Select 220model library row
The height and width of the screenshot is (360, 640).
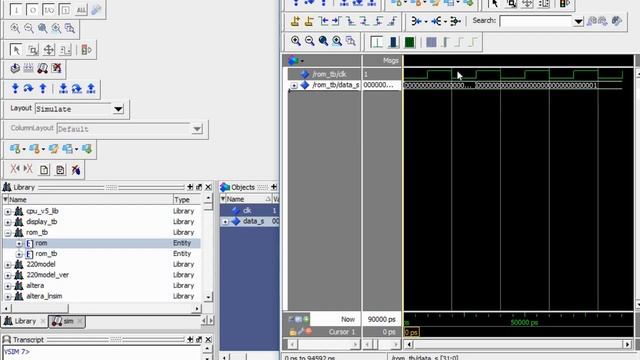click(x=102, y=264)
